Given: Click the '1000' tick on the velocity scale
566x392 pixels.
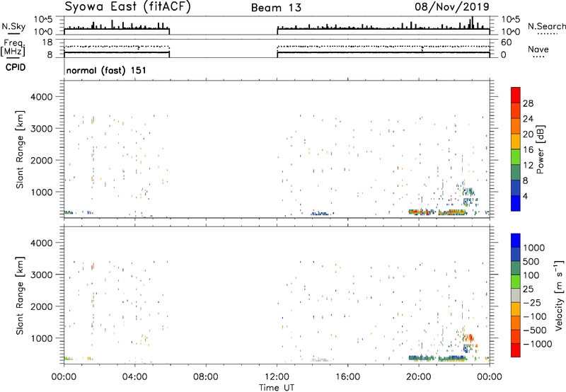Looking at the screenshot, I should point(534,248).
